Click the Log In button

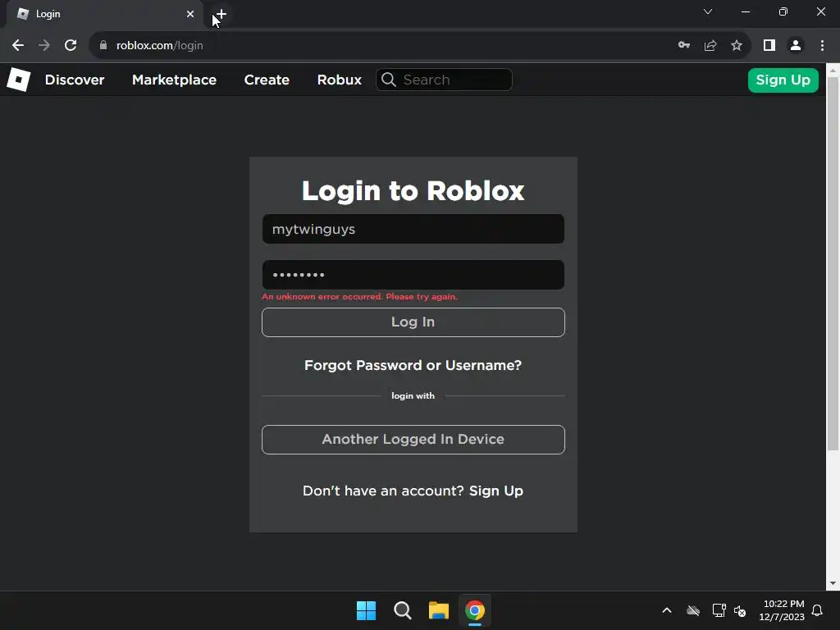[413, 322]
